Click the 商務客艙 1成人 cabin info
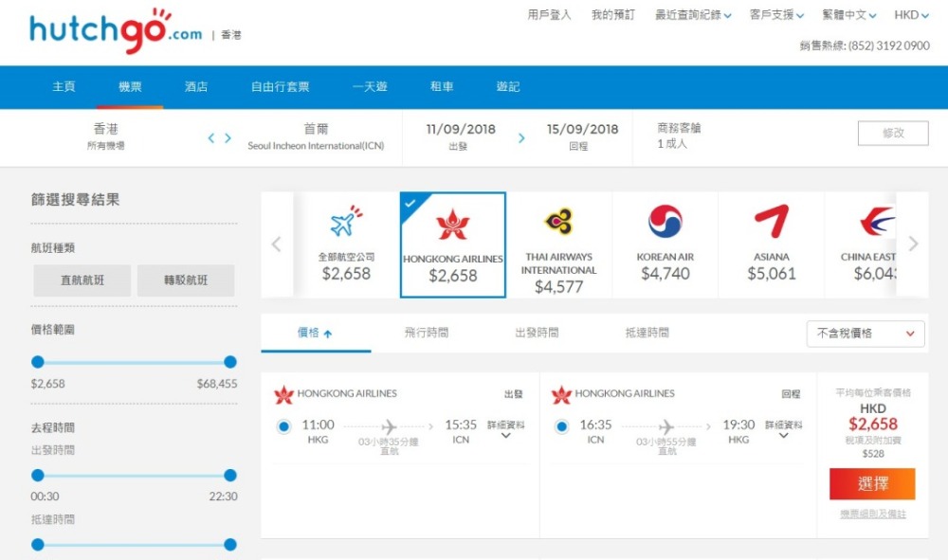 [x=679, y=135]
